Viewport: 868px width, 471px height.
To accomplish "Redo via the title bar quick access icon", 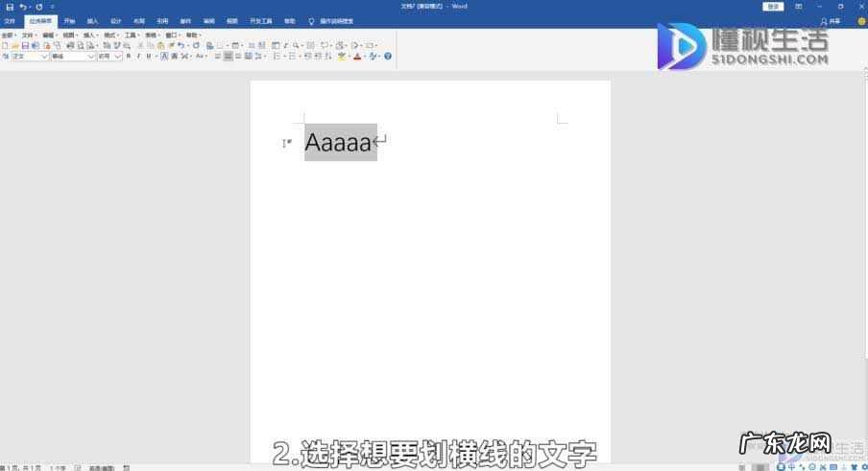I will [x=39, y=7].
